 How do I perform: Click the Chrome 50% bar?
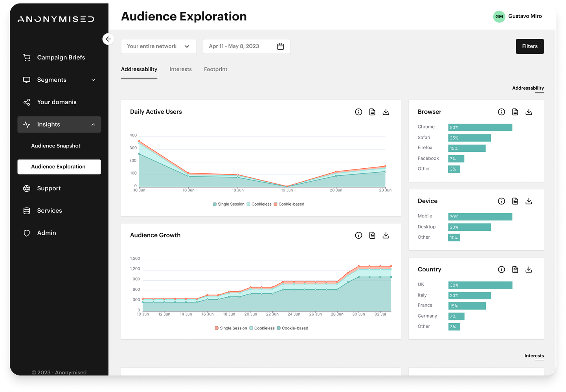[480, 127]
